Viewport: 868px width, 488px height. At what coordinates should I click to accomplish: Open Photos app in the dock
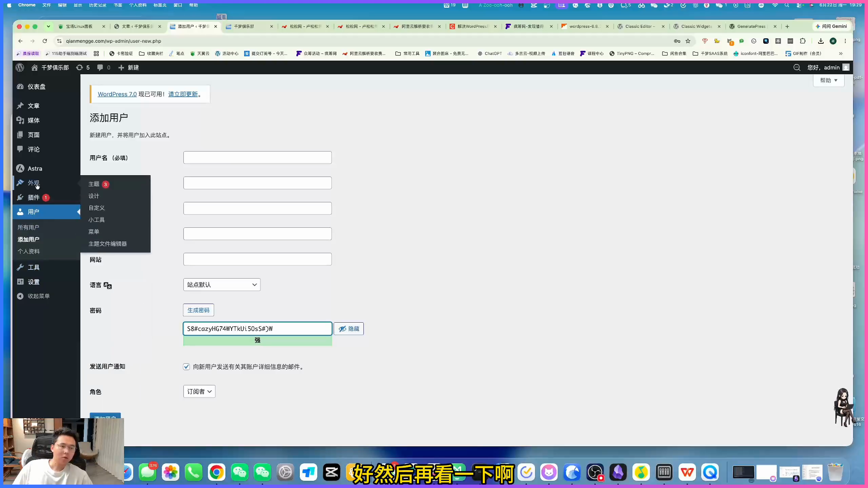(170, 472)
